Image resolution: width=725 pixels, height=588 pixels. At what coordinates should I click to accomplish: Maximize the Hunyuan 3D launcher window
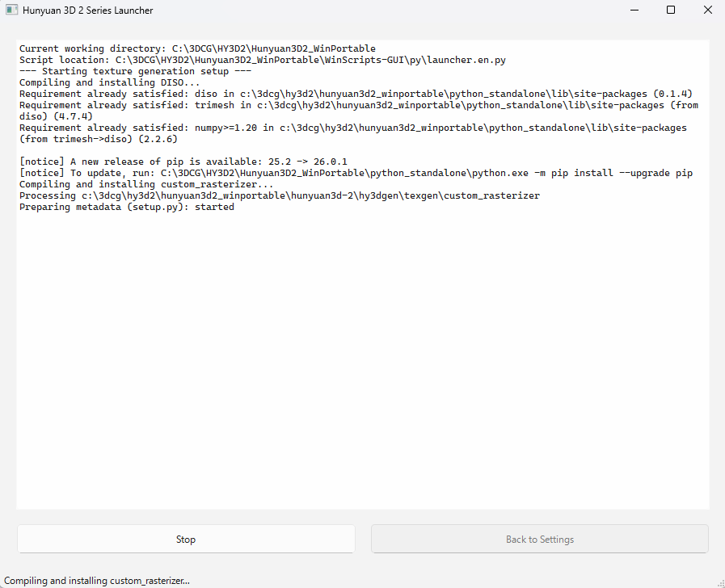point(670,10)
